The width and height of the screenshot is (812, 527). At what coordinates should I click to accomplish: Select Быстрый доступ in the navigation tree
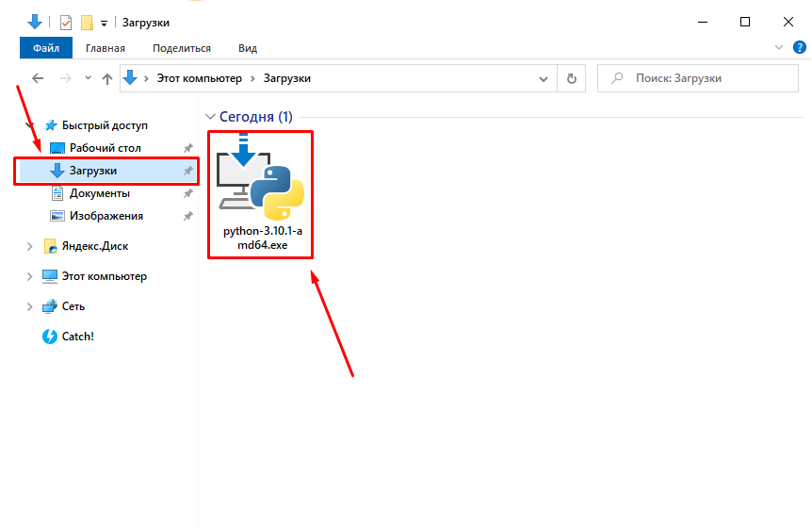[x=105, y=125]
